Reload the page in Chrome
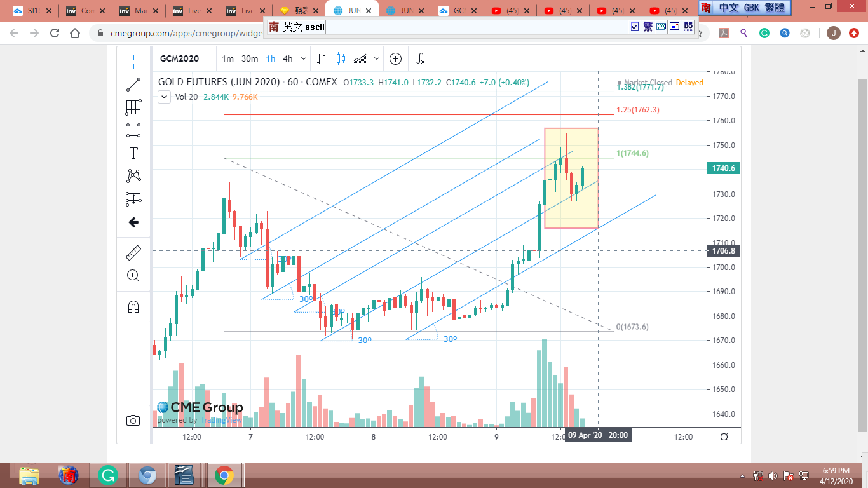The width and height of the screenshot is (868, 488). point(55,34)
